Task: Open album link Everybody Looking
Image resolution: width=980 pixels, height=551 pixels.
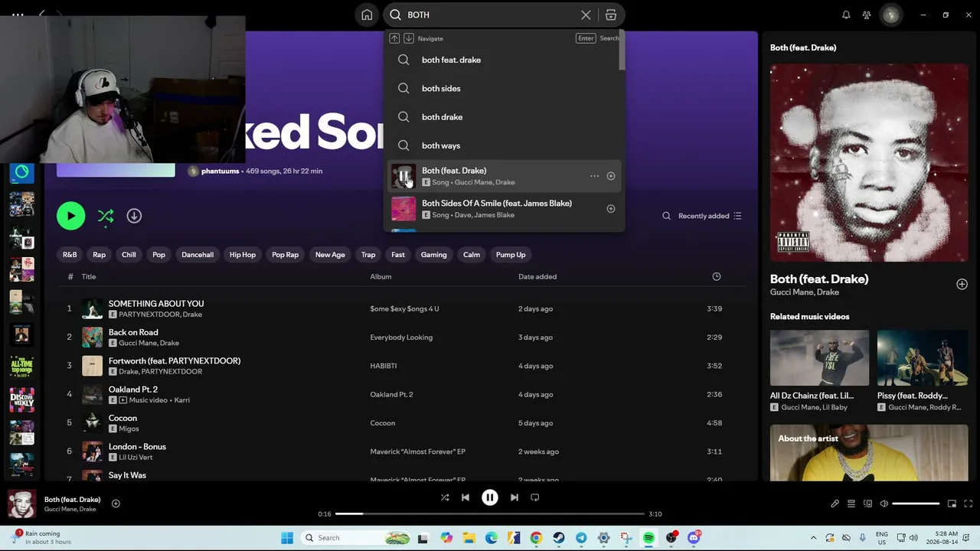Action: point(401,337)
